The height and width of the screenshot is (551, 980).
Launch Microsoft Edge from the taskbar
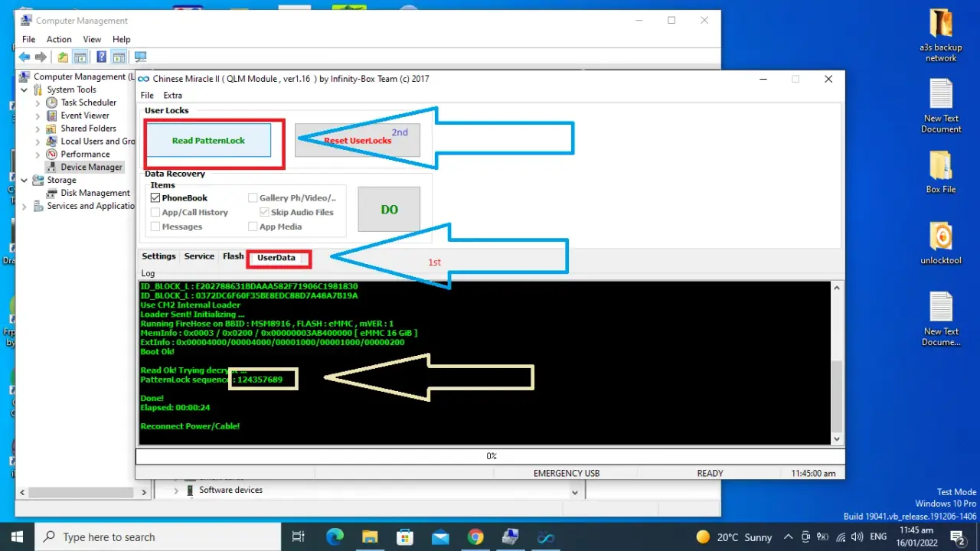click(335, 537)
